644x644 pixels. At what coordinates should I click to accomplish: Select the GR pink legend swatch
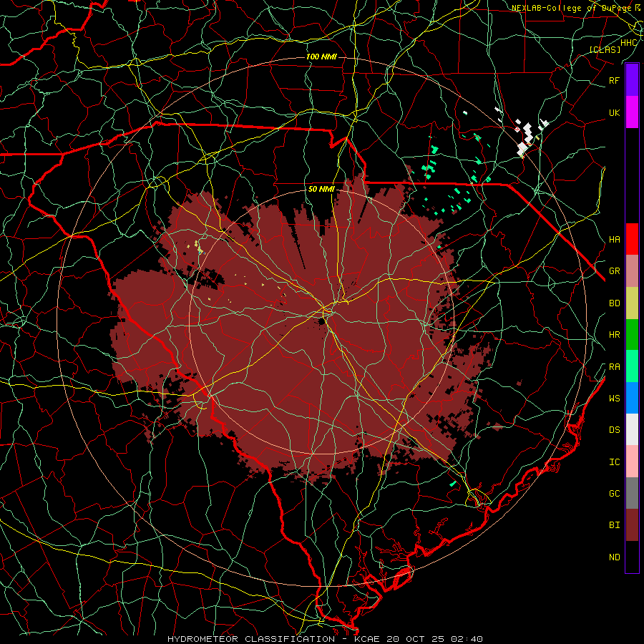click(x=632, y=271)
